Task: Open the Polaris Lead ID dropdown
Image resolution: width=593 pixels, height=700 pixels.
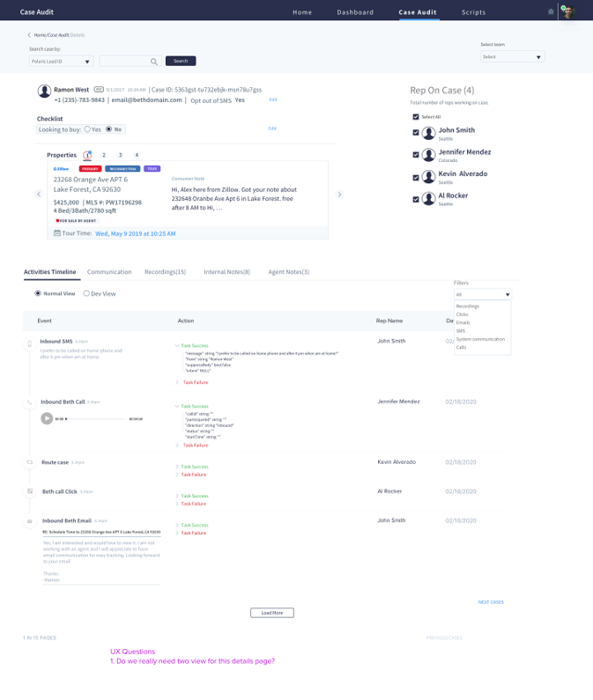Action: pyautogui.click(x=61, y=62)
